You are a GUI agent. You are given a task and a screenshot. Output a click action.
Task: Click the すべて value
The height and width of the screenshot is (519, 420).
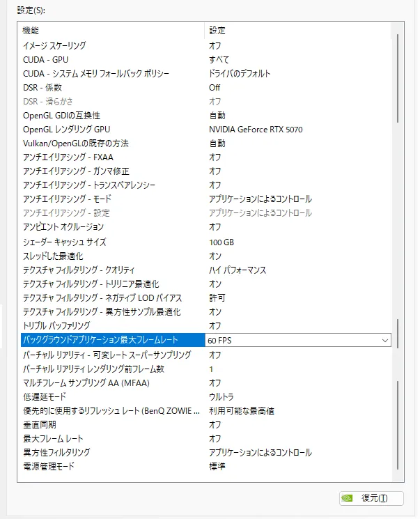point(219,60)
